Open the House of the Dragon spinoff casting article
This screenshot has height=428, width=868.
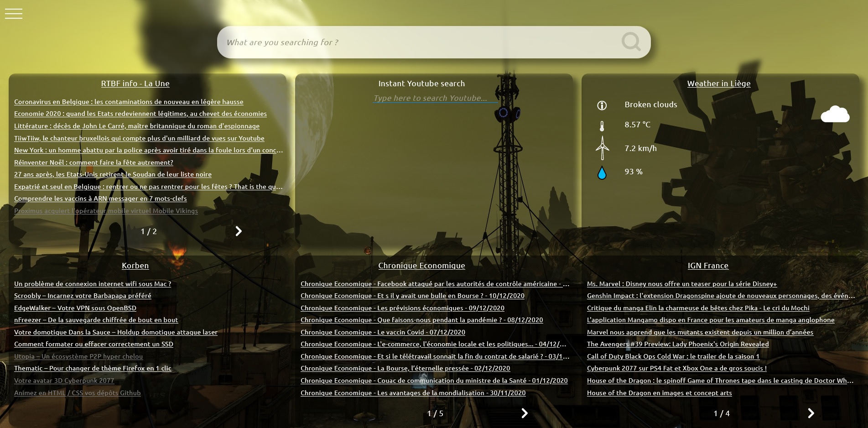tap(720, 381)
